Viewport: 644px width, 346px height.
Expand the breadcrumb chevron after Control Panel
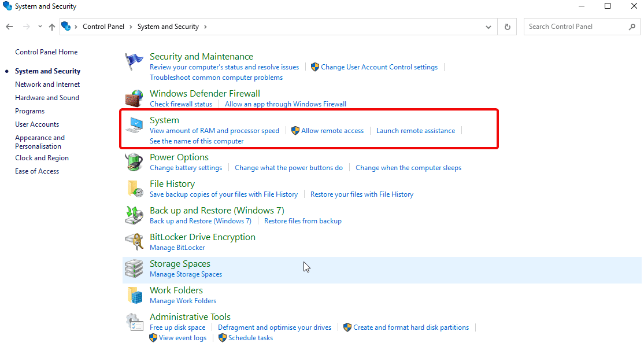coord(131,27)
